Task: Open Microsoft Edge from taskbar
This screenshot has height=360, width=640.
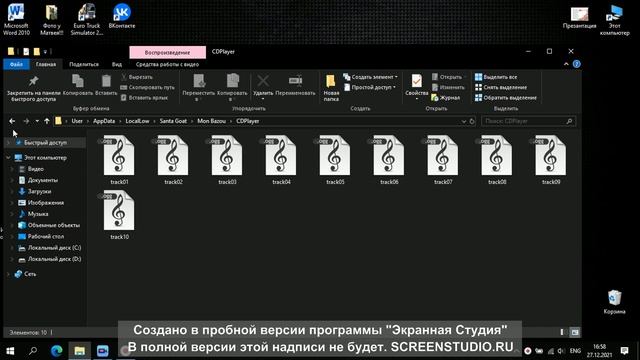Action: click(56, 351)
